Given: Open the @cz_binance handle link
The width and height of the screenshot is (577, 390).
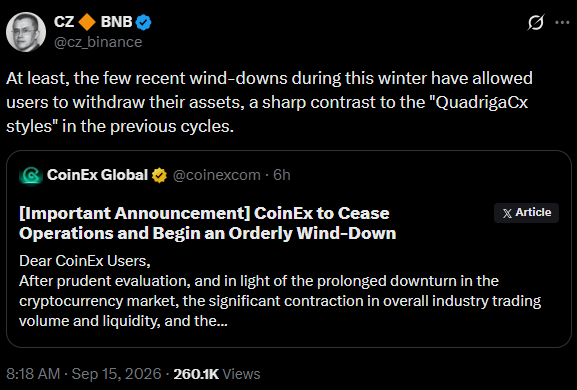Looking at the screenshot, I should pos(98,42).
